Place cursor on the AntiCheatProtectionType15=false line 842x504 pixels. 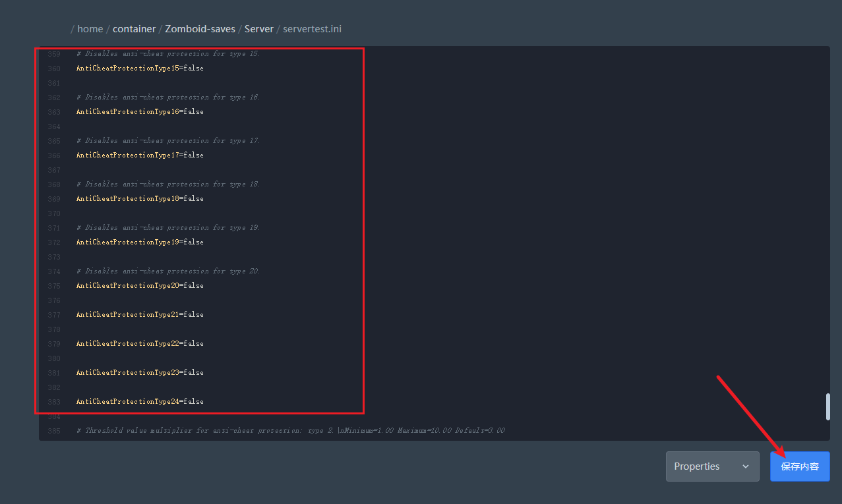(140, 69)
